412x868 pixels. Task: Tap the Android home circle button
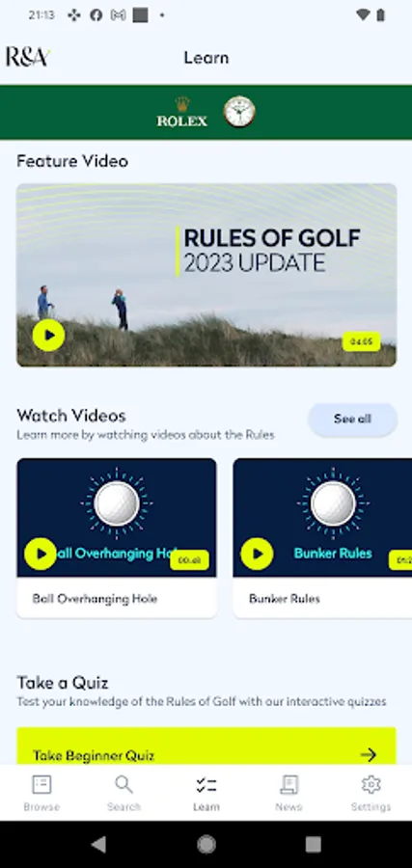click(x=206, y=844)
